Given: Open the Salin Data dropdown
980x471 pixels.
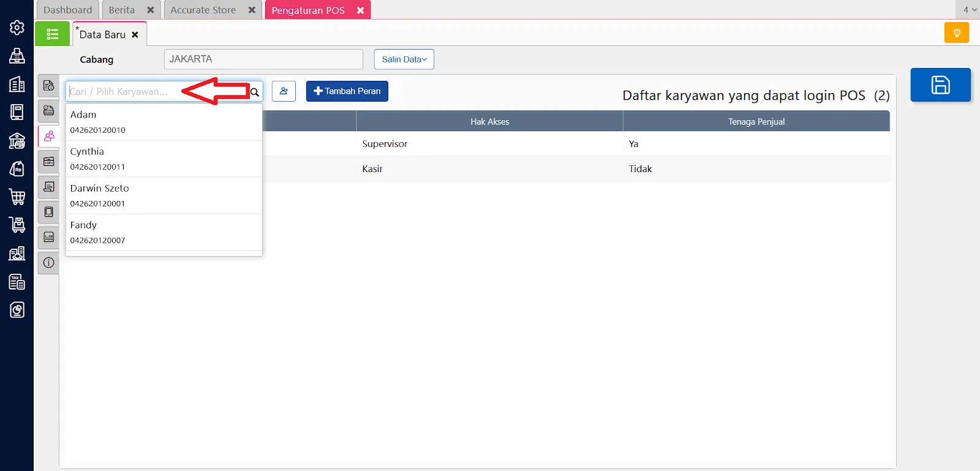Looking at the screenshot, I should (x=404, y=59).
